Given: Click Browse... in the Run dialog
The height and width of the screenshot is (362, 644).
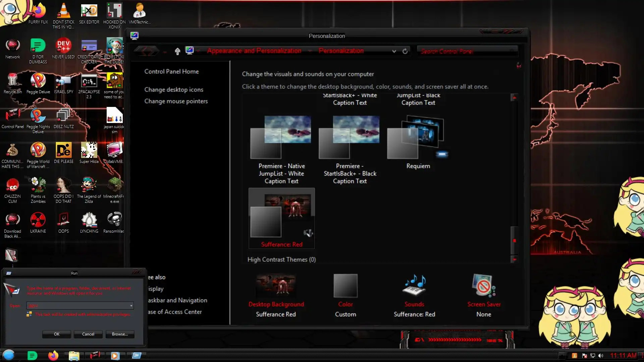Looking at the screenshot, I should (120, 334).
